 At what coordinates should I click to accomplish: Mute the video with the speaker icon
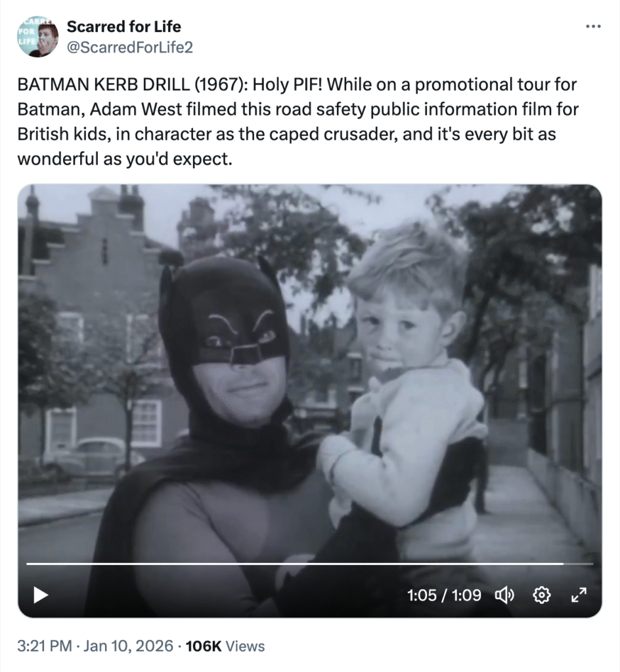click(504, 595)
